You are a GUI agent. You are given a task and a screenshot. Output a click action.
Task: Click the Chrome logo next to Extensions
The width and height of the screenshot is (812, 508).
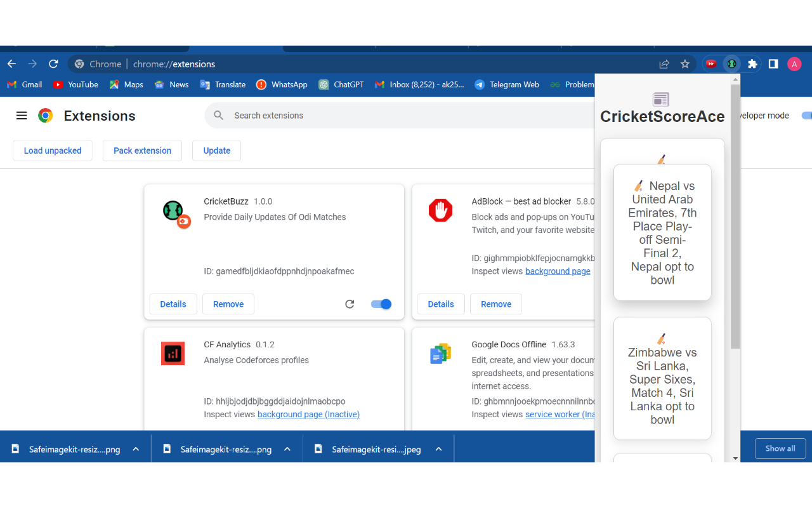click(x=45, y=116)
